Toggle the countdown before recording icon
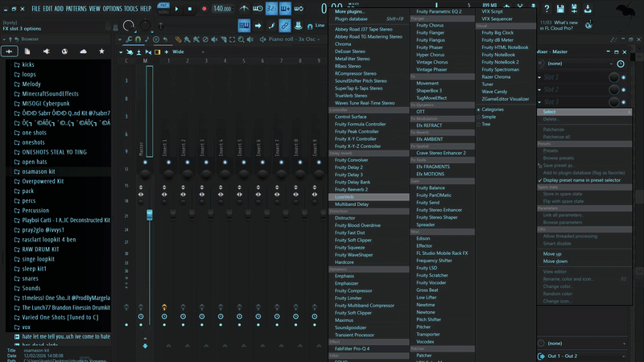 pyautogui.click(x=271, y=8)
